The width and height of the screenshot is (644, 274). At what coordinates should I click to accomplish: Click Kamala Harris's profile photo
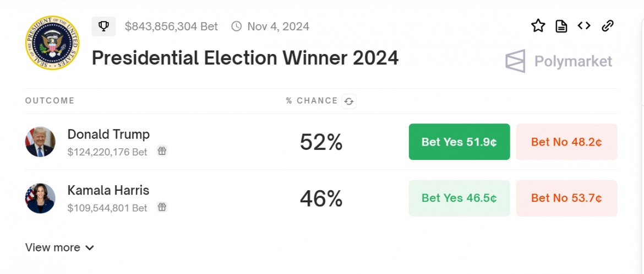[40, 198]
